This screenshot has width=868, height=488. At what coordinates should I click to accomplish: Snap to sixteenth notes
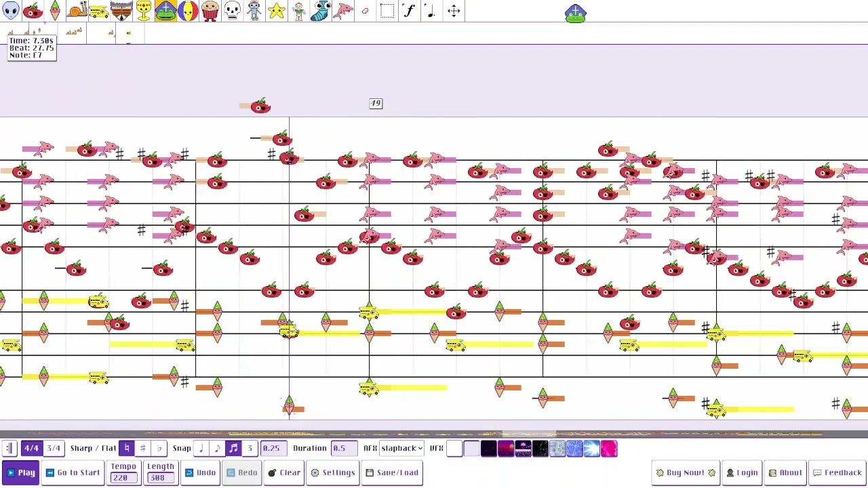pyautogui.click(x=233, y=448)
